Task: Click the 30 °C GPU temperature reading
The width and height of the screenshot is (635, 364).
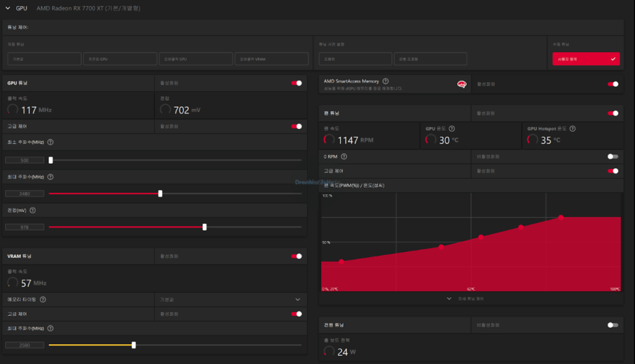Action: click(x=449, y=140)
